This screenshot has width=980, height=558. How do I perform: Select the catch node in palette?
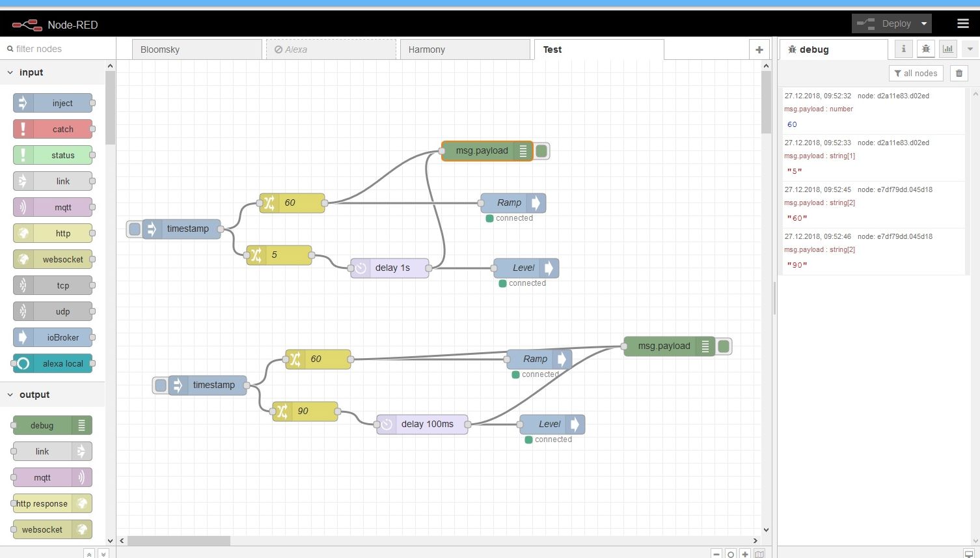coord(53,129)
